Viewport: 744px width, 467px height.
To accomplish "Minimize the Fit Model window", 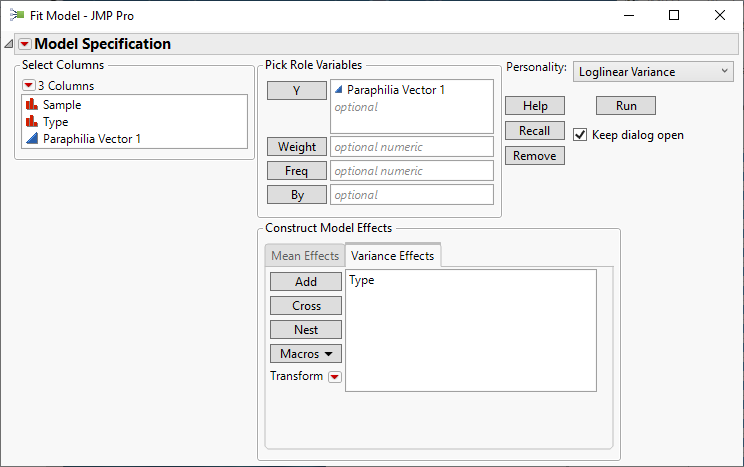I will (629, 15).
